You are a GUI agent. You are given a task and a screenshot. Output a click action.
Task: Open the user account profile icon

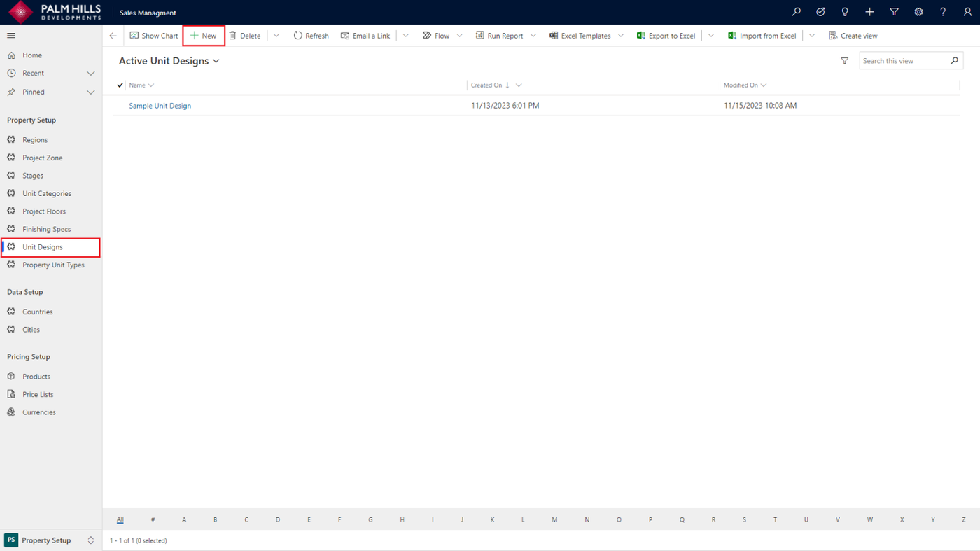967,12
